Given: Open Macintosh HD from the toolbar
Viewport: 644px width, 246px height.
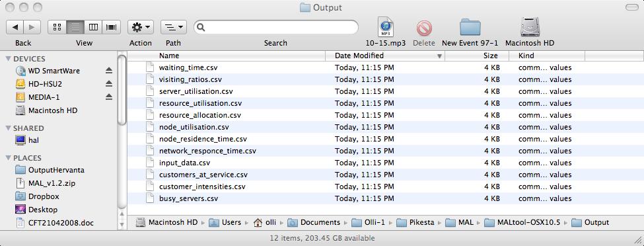Looking at the screenshot, I should (x=530, y=27).
